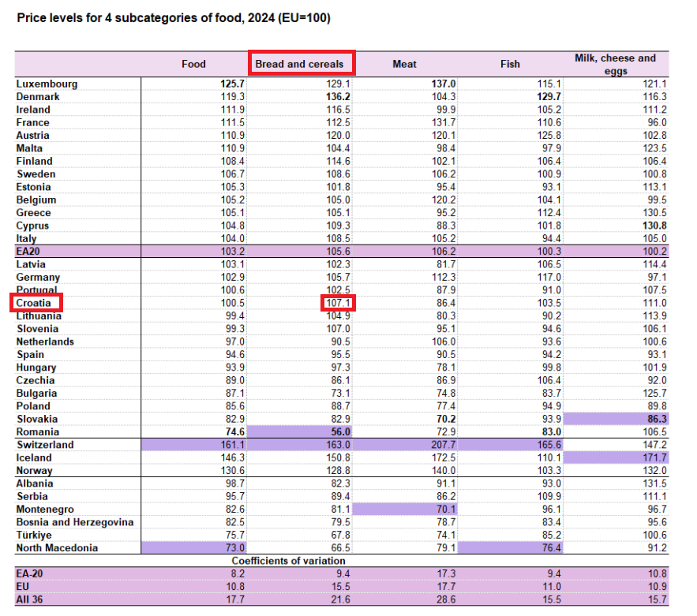Viewport: 697px width, 616px height.
Task: Select the 'All 36' row label
Action: [x=32, y=599]
